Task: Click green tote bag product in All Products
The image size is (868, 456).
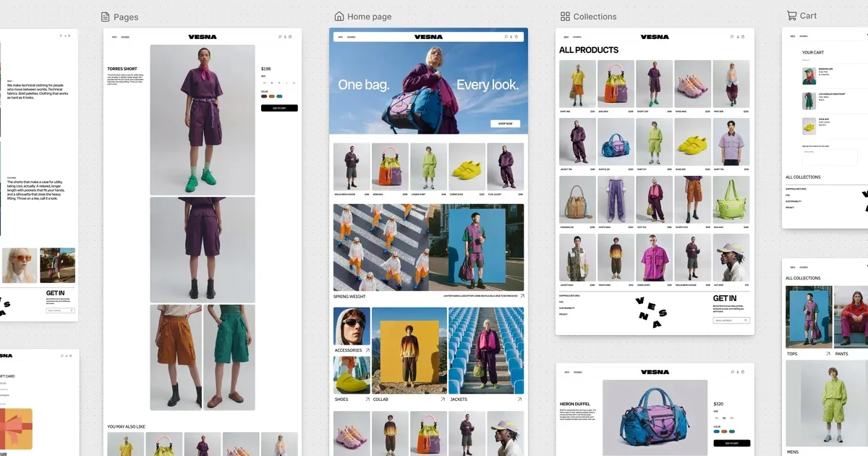Action: tap(731, 200)
